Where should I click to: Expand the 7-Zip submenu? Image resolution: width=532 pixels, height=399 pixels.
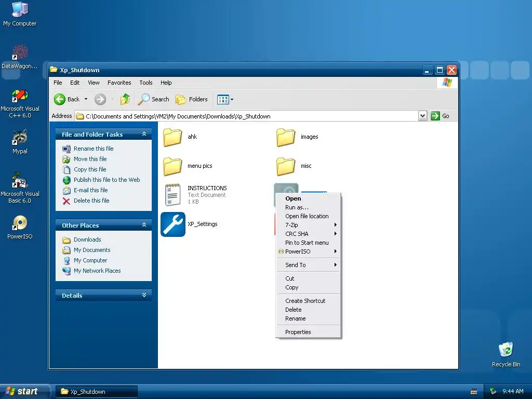click(308, 225)
